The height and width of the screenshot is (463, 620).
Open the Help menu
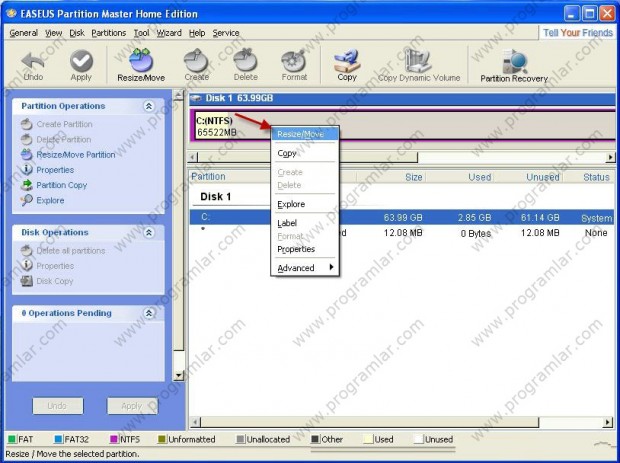(197, 33)
